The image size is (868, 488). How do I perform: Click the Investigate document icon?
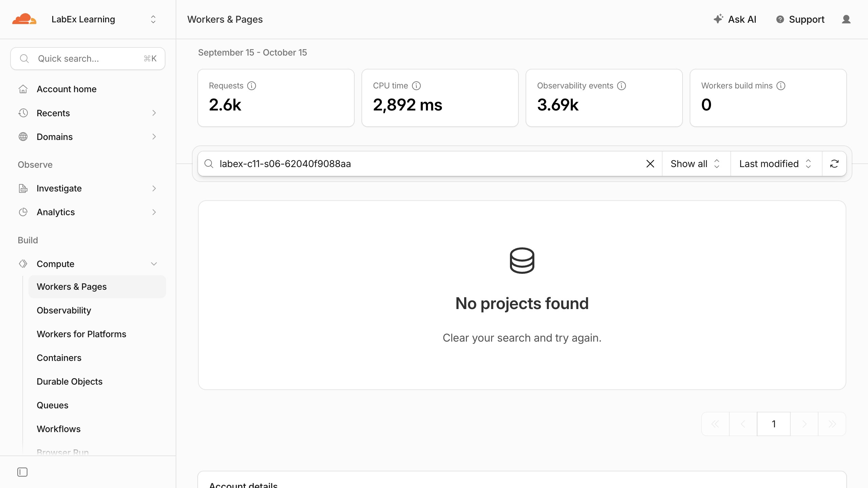click(x=23, y=188)
